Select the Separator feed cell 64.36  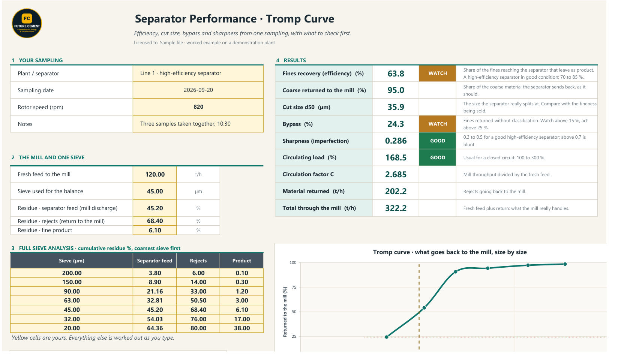(154, 328)
